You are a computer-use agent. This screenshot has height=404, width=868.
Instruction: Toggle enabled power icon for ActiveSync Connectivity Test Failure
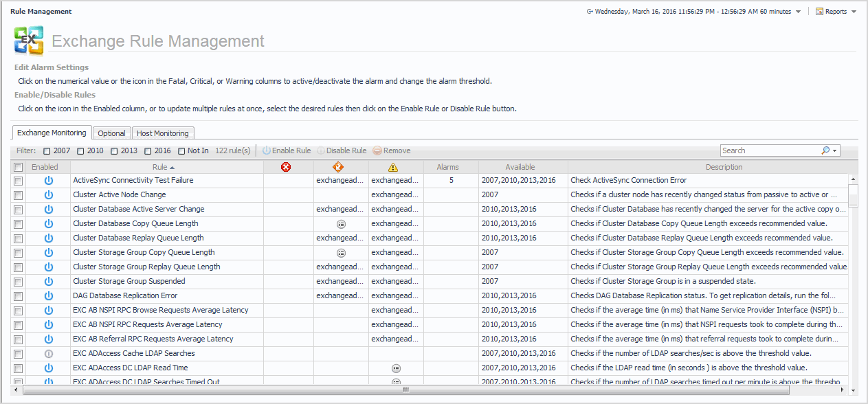(x=48, y=180)
